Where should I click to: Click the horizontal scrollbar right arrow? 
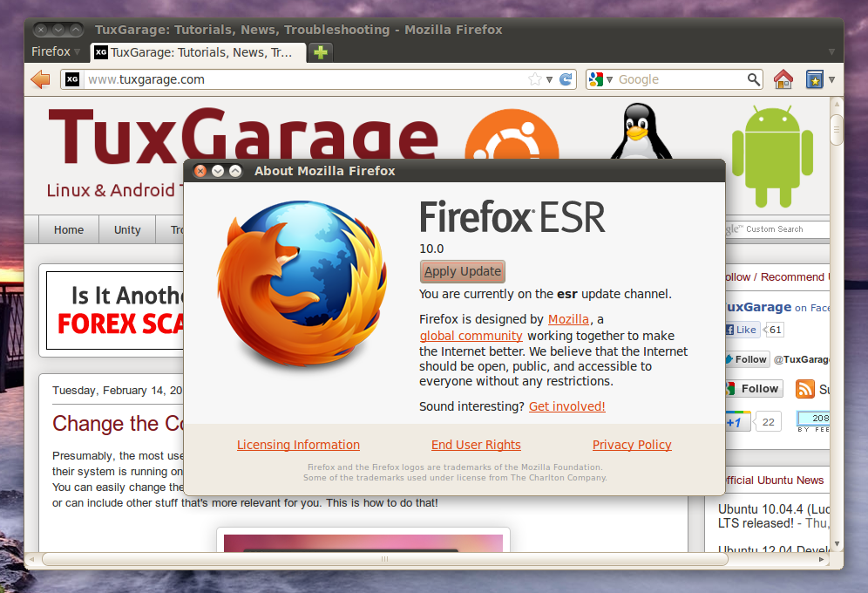[x=822, y=559]
